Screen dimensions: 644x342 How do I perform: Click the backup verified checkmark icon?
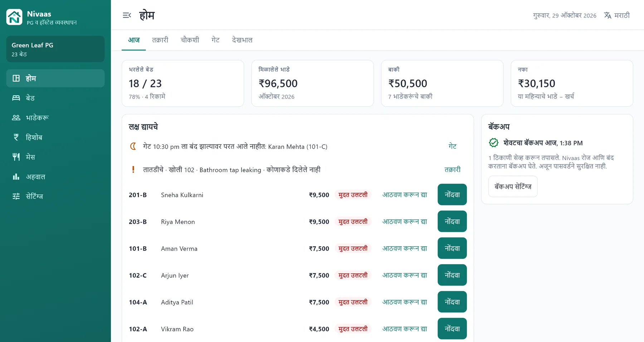(x=494, y=143)
